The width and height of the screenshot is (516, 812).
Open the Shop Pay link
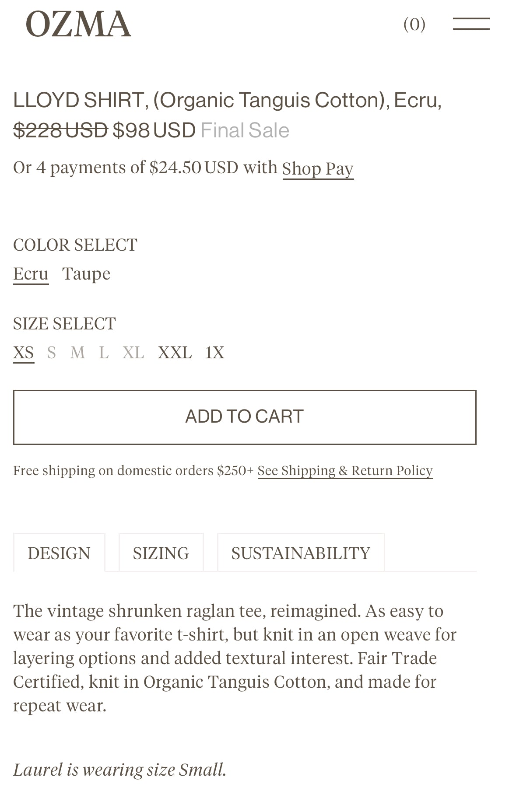click(318, 169)
